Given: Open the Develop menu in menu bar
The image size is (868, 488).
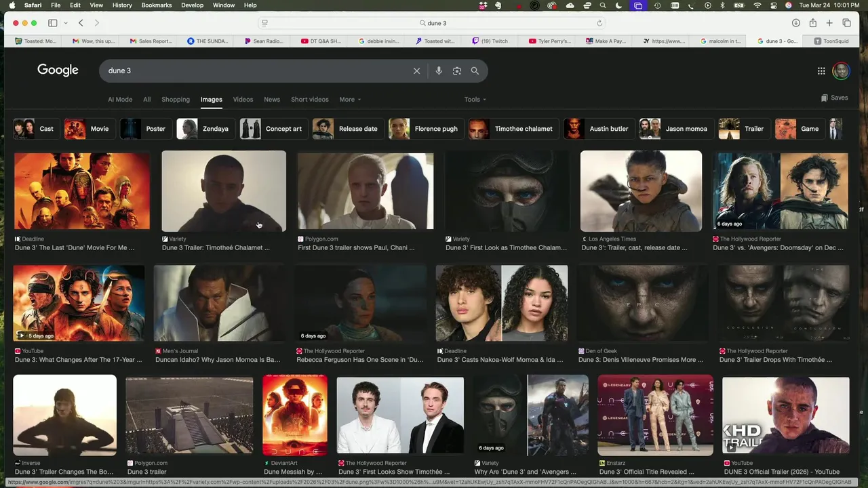Looking at the screenshot, I should click(x=192, y=5).
